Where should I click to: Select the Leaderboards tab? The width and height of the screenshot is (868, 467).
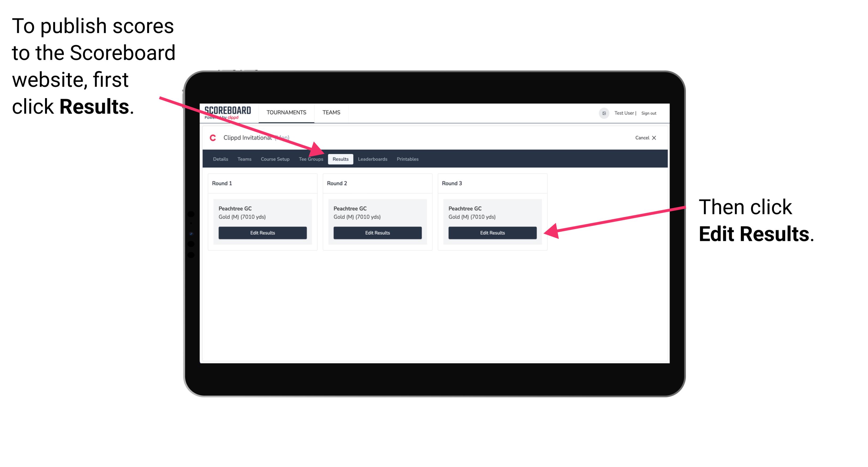373,159
